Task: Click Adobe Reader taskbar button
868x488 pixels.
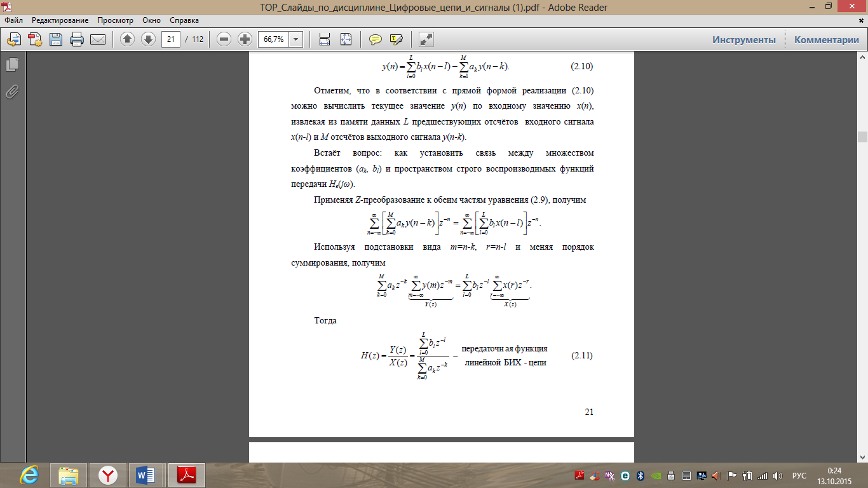Action: pyautogui.click(x=186, y=475)
